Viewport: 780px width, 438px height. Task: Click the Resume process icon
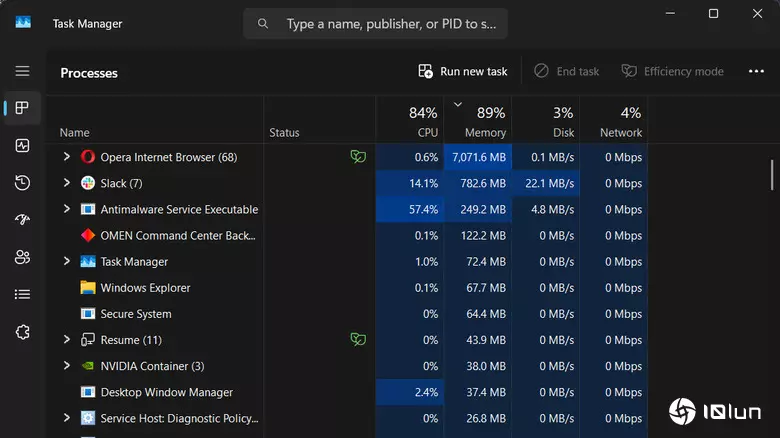coord(88,340)
